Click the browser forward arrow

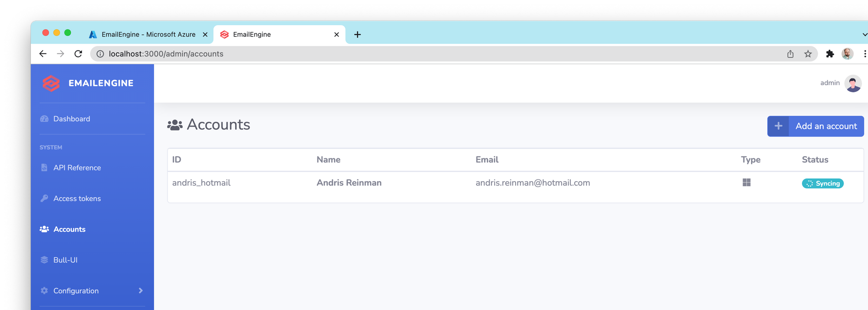[x=61, y=54]
